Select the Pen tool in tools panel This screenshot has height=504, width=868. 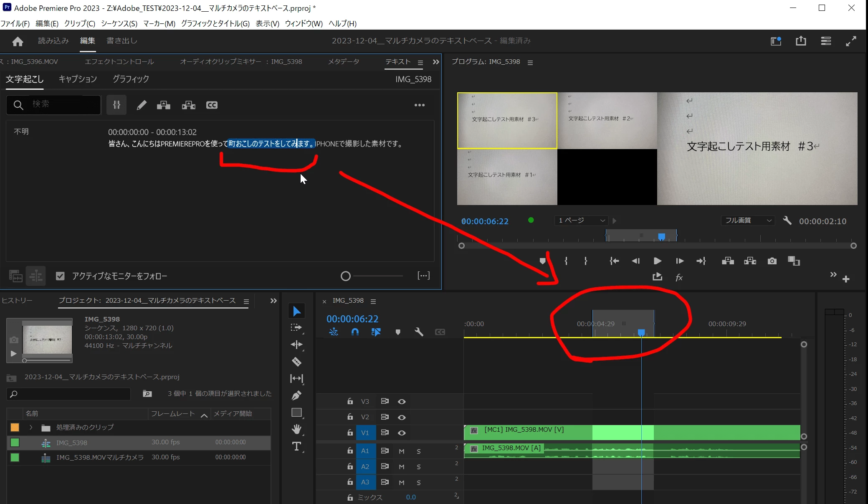coord(296,395)
